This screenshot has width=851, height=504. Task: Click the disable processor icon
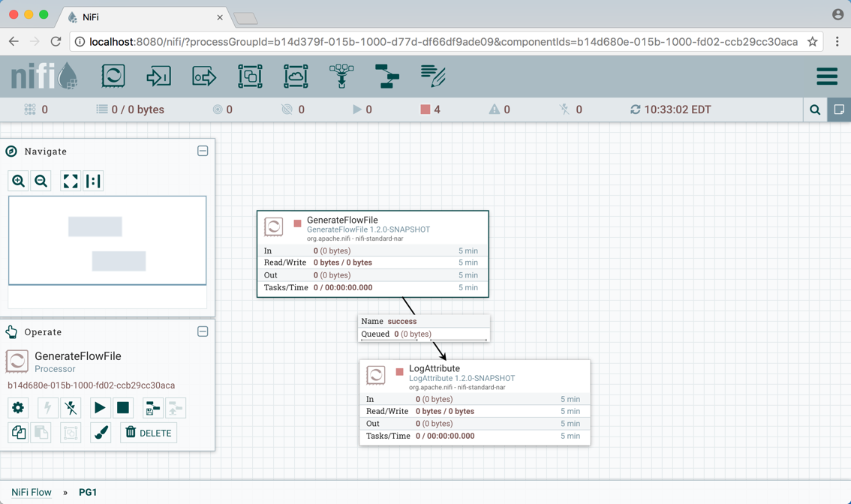pyautogui.click(x=71, y=408)
